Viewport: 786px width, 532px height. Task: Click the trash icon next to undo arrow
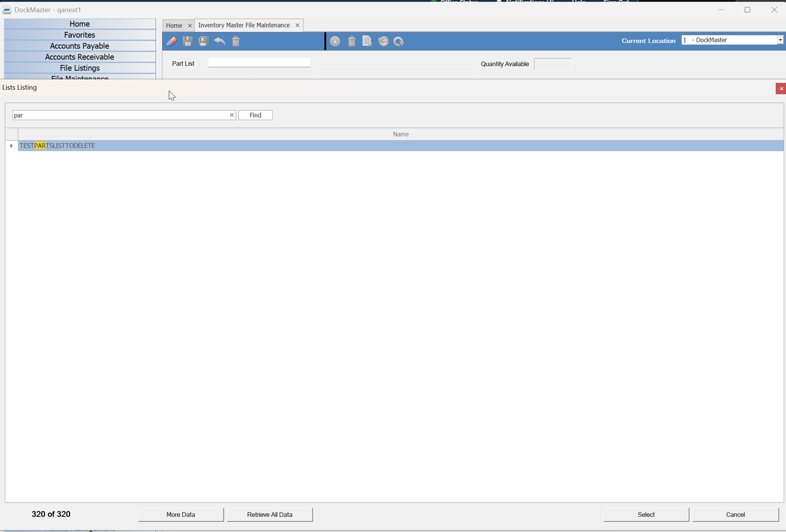[236, 41]
